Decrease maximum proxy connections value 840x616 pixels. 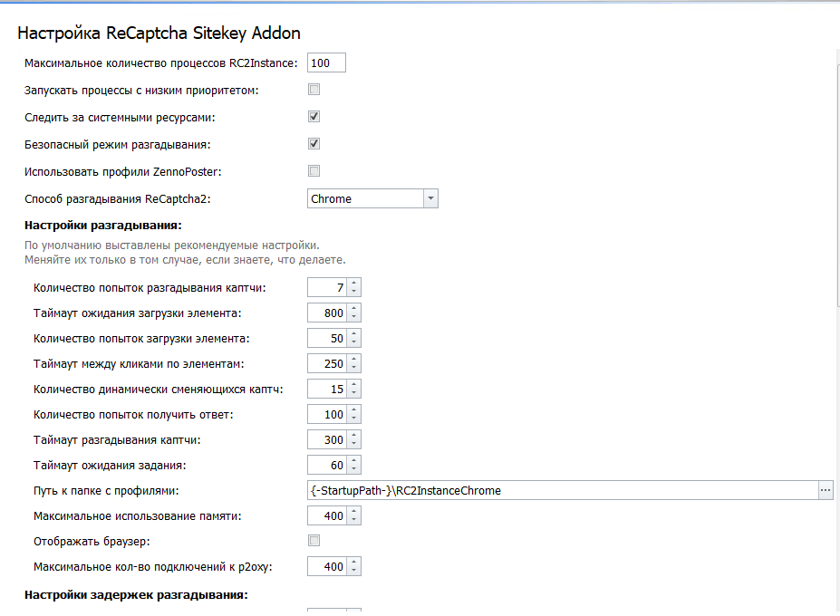(x=353, y=571)
